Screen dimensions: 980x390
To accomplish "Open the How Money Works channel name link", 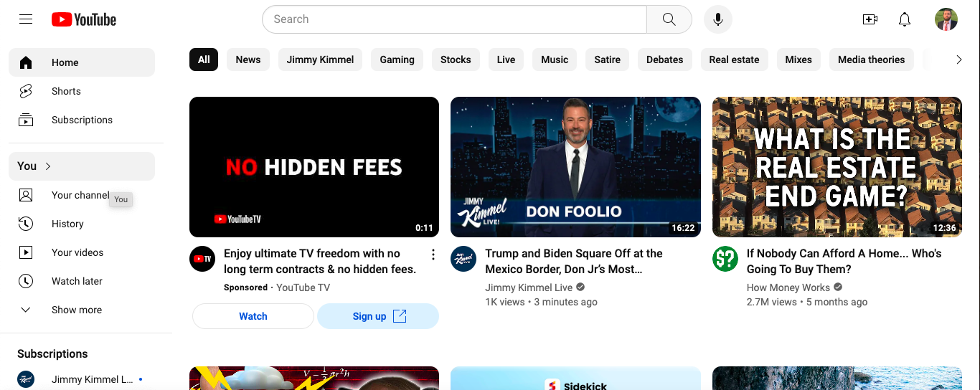I will coord(788,287).
